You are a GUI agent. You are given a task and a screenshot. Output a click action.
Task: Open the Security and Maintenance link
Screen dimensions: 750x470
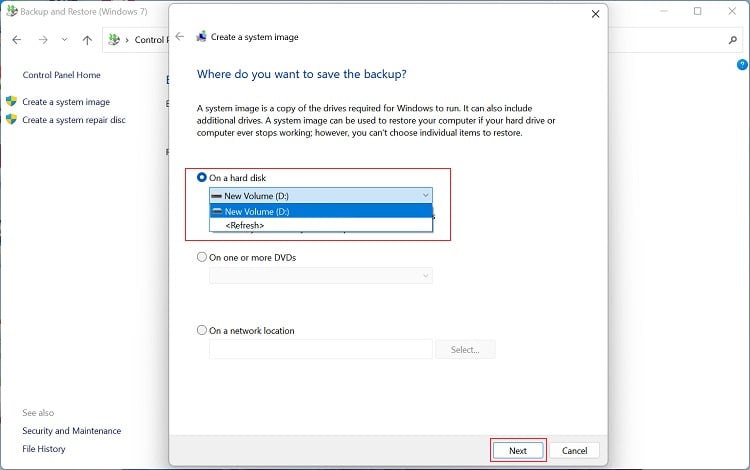[x=71, y=431]
